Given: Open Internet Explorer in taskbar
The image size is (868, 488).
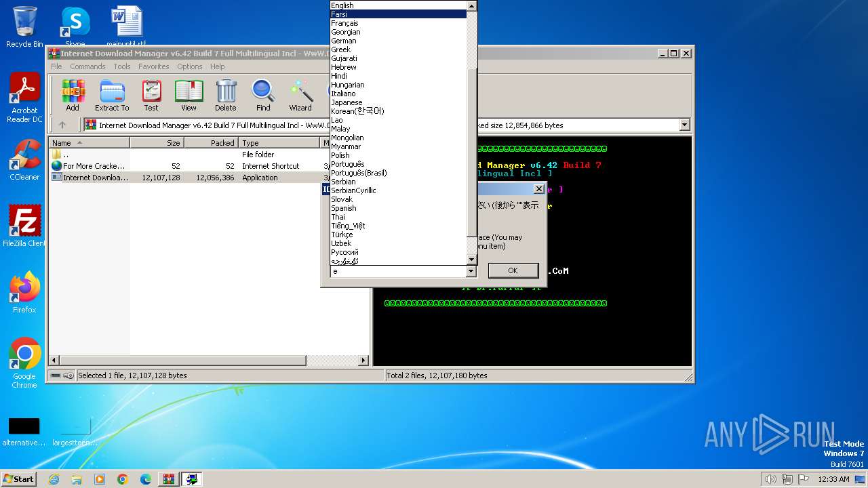Looking at the screenshot, I should 54,479.
